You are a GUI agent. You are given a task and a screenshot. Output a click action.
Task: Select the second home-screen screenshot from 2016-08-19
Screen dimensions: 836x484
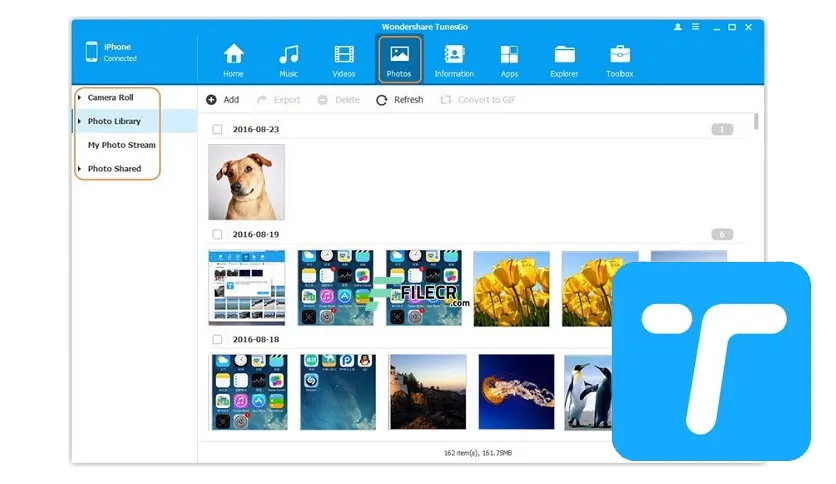(424, 288)
